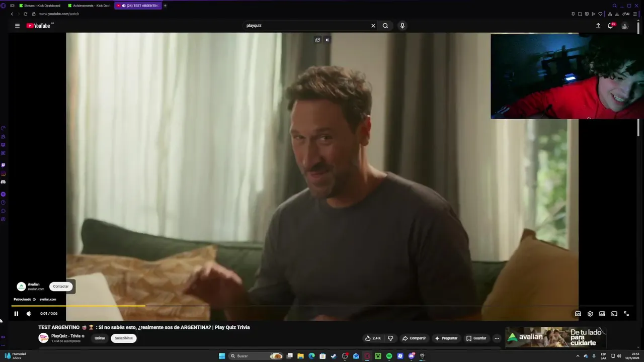Click the yellow ad progress bar
The height and width of the screenshot is (362, 644).
pos(78,306)
